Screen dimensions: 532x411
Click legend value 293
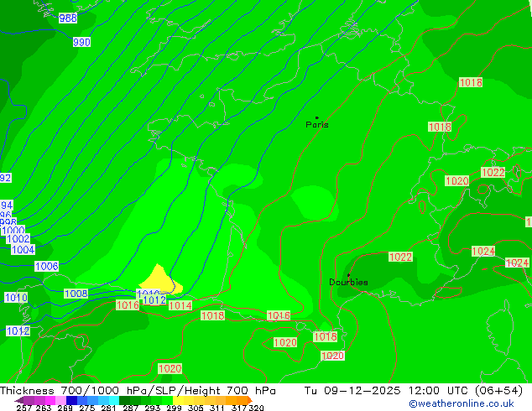(x=153, y=408)
